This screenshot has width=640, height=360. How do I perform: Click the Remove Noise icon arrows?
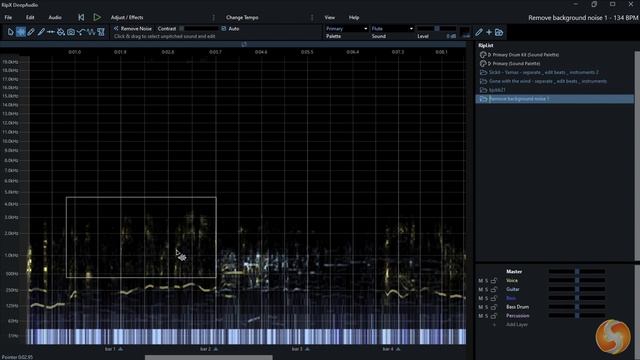(116, 29)
